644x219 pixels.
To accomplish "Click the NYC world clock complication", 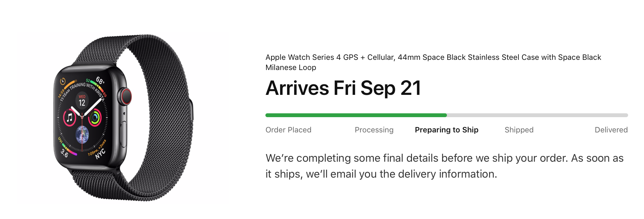I will 100,154.
